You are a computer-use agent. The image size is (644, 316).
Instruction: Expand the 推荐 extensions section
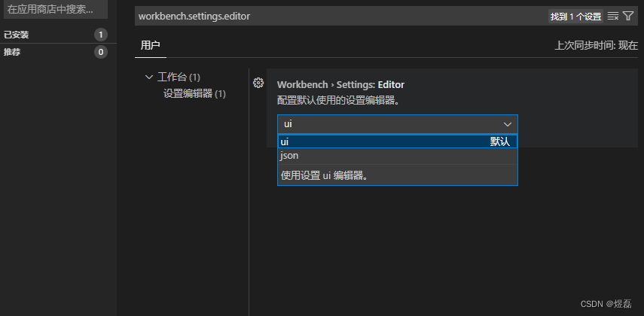coord(58,52)
